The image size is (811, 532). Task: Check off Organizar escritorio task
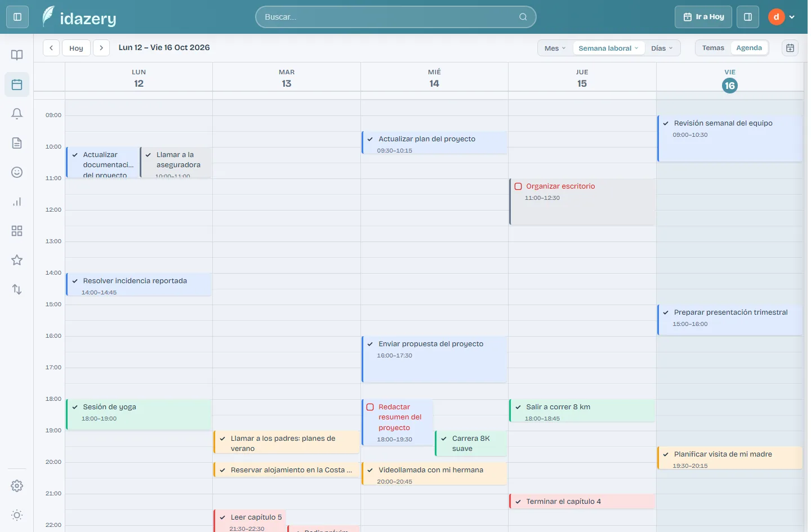(518, 186)
